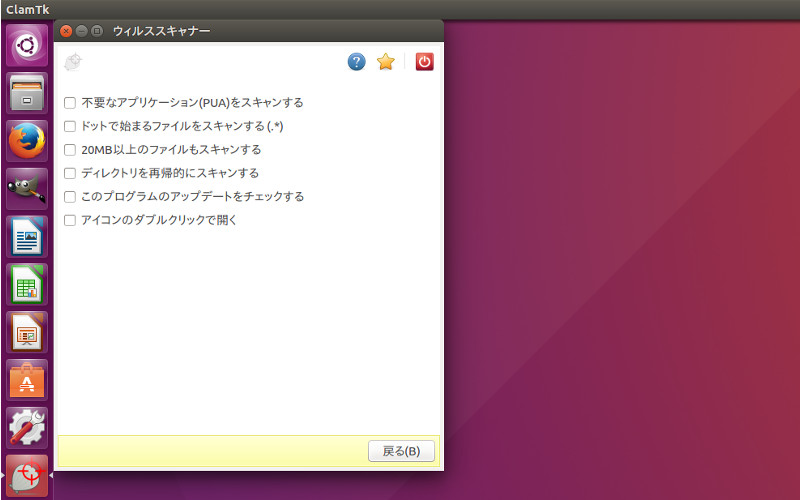Screen dimensions: 800x500
Task: Open LibreOffice Calc from the dock
Action: pyautogui.click(x=27, y=285)
